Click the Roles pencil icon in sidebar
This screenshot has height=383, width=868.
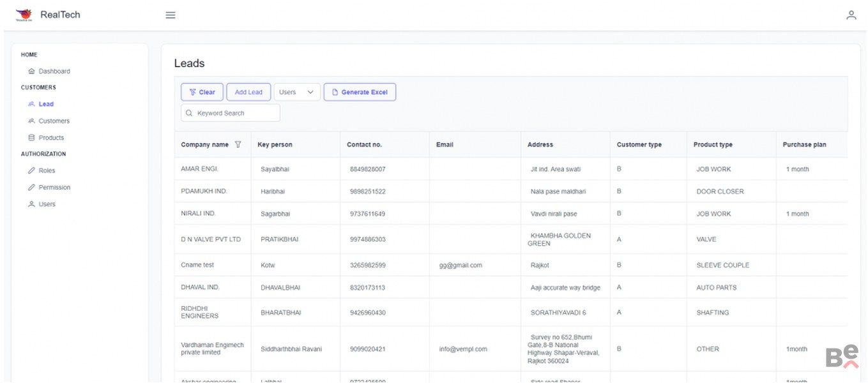coord(31,171)
